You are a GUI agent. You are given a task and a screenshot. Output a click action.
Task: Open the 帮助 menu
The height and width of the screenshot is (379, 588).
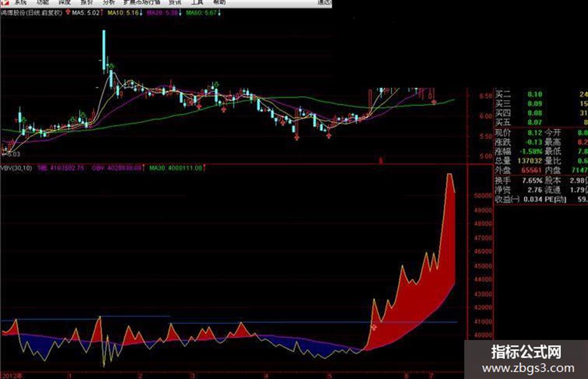220,2
